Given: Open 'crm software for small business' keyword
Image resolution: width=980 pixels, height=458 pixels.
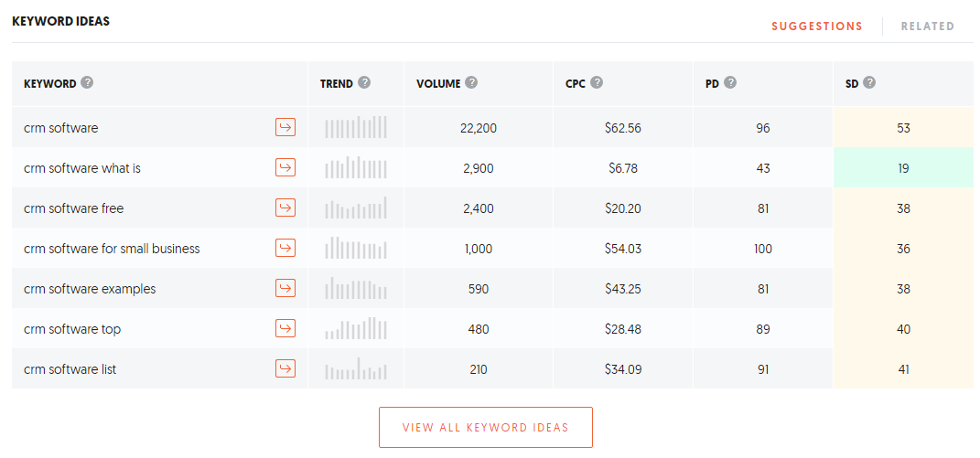Looking at the screenshot, I should 112,249.
